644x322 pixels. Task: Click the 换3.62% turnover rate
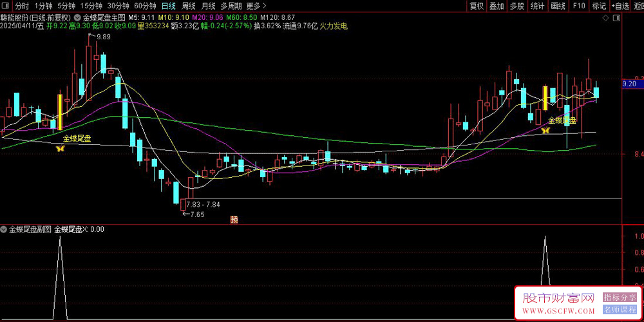pyautogui.click(x=267, y=26)
